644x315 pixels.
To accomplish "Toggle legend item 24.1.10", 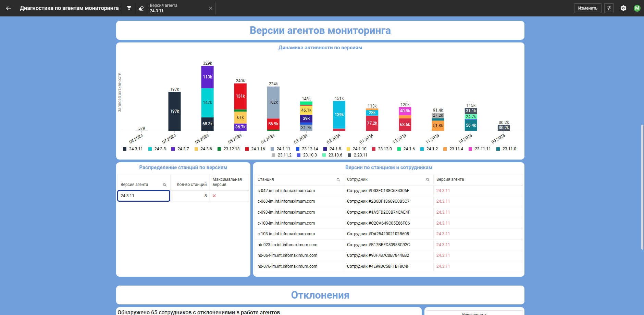I will click(357, 149).
